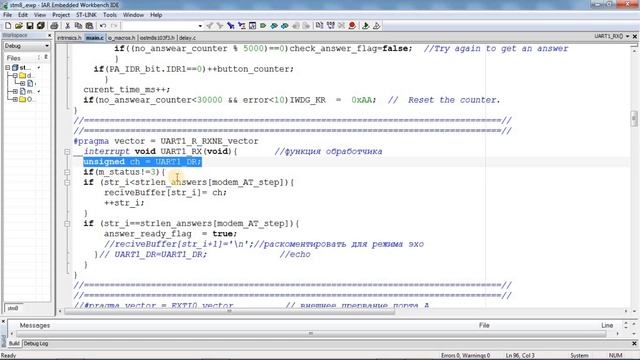Click the Stop Build icon
This screenshot has width=640, height=360.
[x=341, y=26]
